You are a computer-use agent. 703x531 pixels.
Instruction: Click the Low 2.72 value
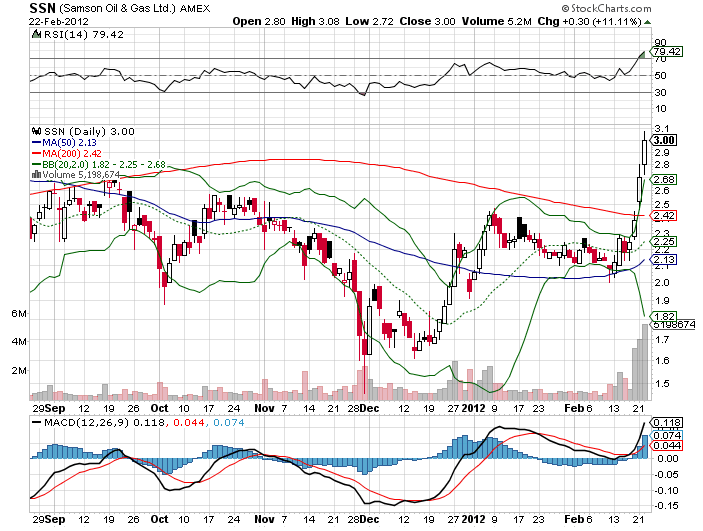pos(369,22)
